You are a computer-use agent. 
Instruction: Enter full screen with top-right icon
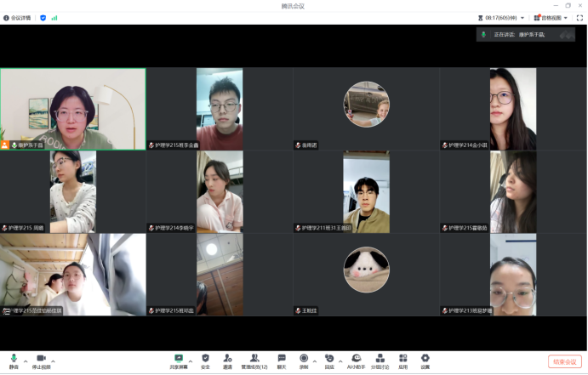tap(579, 17)
